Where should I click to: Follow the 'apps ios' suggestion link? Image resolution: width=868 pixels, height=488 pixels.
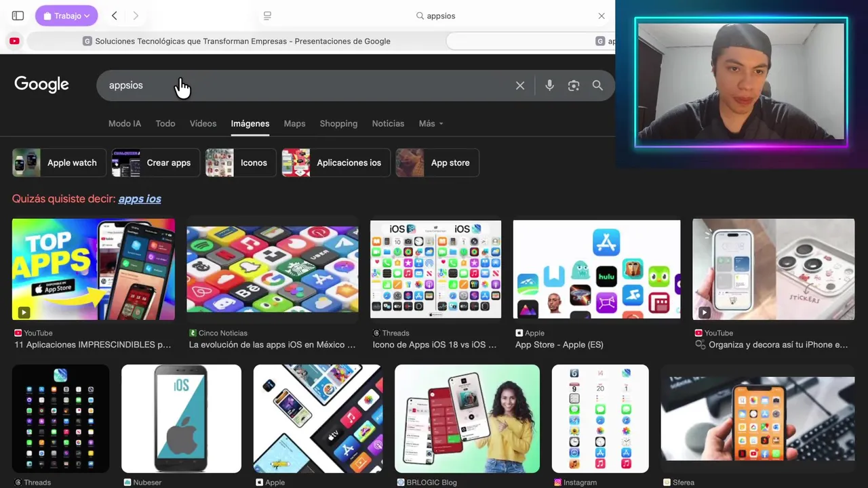pos(140,199)
